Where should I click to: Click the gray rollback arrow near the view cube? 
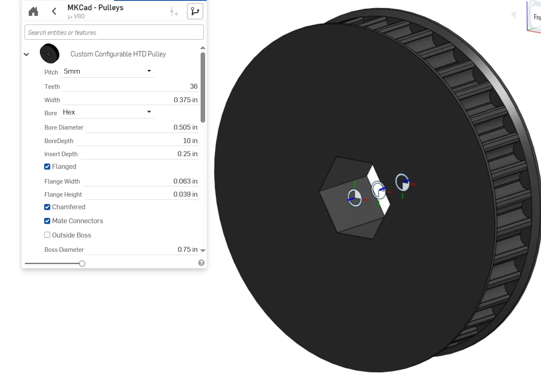[x=513, y=14]
